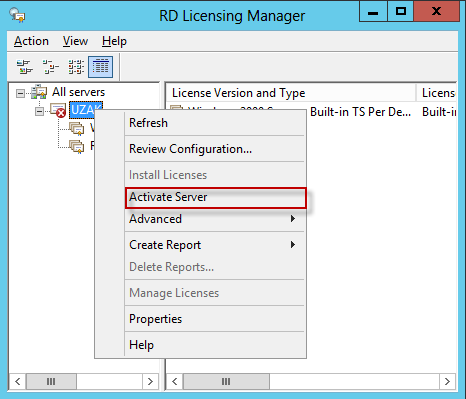Select the UZAK server tree item
Image resolution: width=466 pixels, height=399 pixels.
pos(86,110)
